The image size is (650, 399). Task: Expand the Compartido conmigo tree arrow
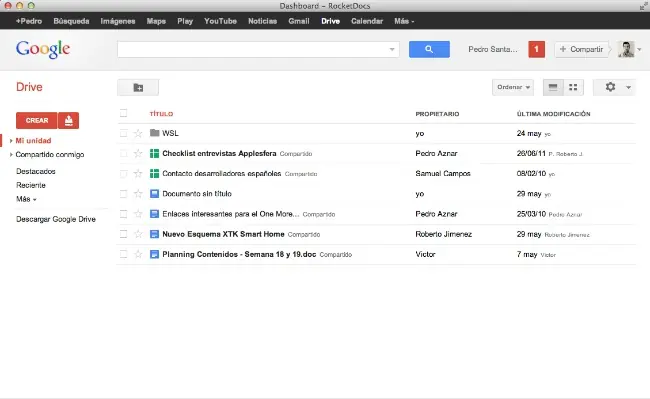(11, 155)
